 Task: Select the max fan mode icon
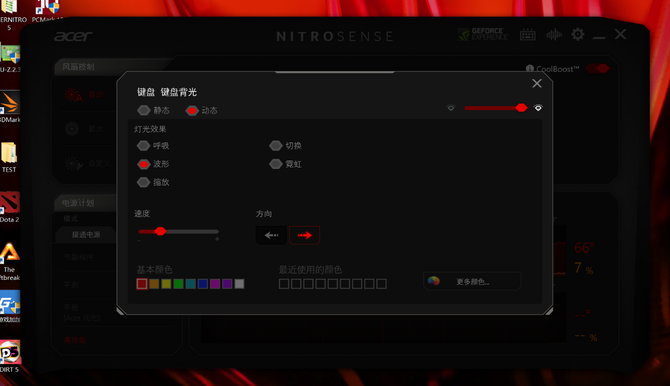click(x=72, y=128)
